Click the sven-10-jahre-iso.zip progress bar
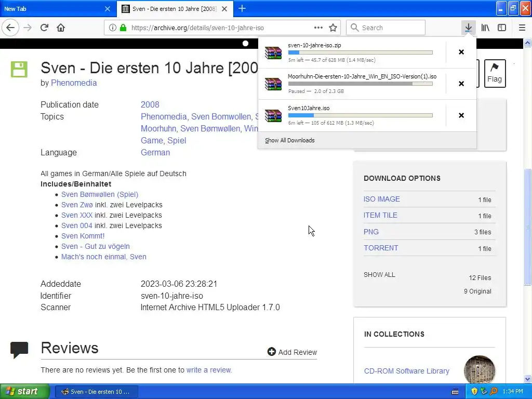The image size is (532, 399). point(361,52)
